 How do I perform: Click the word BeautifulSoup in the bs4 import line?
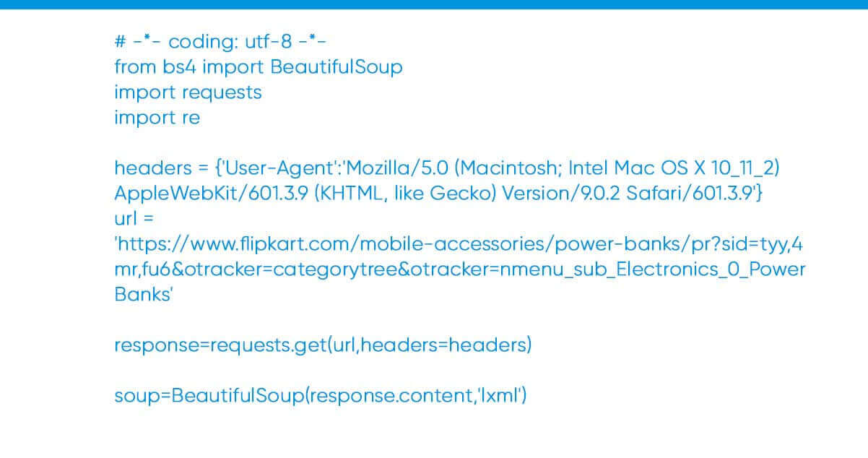pos(337,67)
